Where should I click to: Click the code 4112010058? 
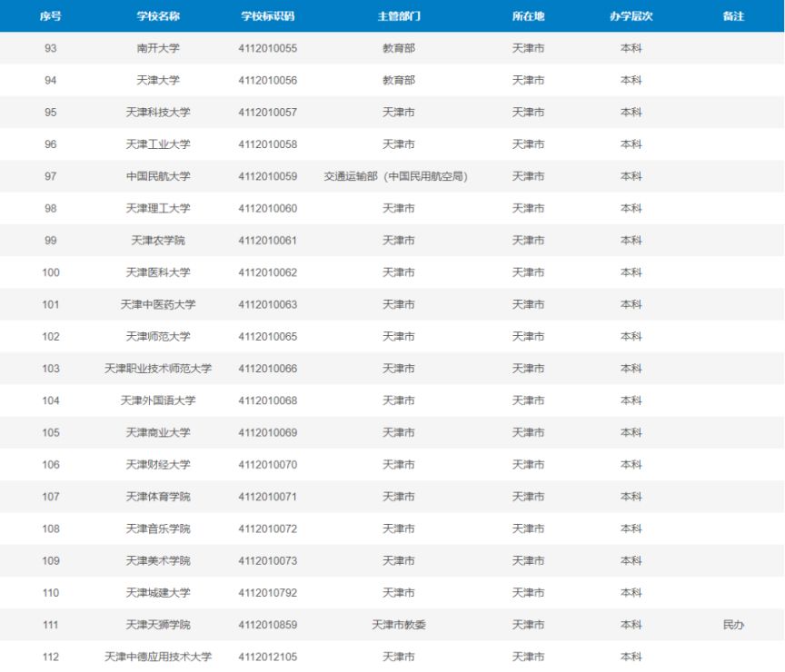click(268, 144)
